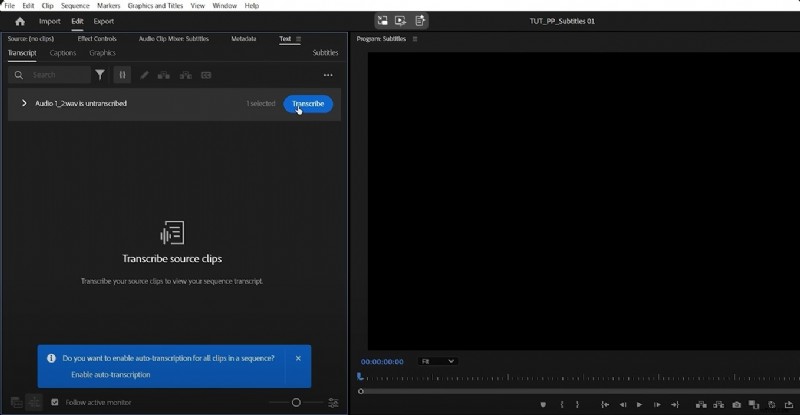Click the Subtitles sequence label
This screenshot has width=800, height=415.
[326, 53]
